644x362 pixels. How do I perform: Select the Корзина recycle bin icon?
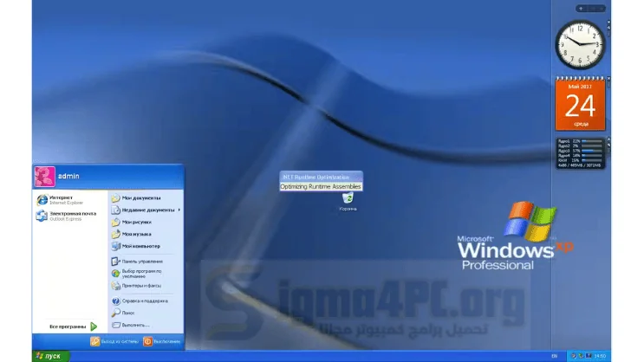tap(348, 202)
